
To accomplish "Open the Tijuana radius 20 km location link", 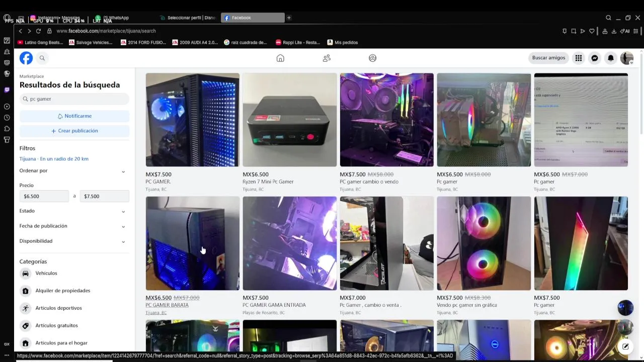I will click(x=54, y=159).
